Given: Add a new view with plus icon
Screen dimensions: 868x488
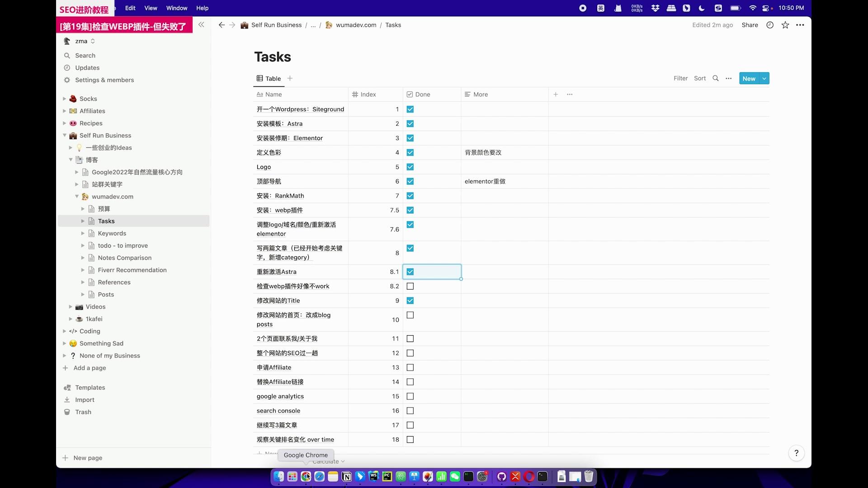Looking at the screenshot, I should click(290, 78).
